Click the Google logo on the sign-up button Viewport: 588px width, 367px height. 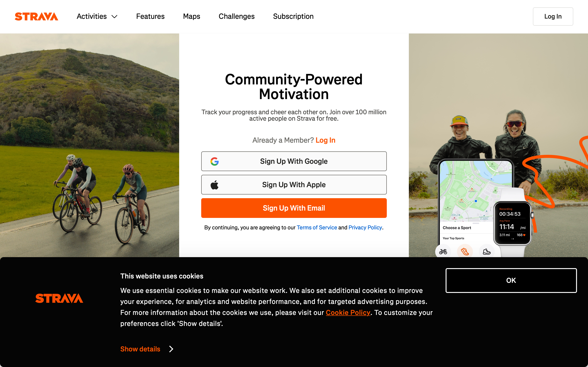[x=215, y=161]
